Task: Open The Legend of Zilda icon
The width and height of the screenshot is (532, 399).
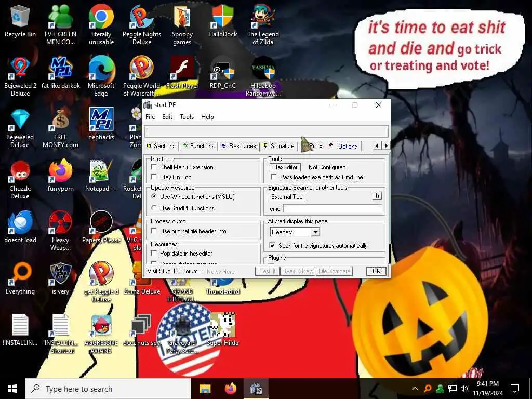Action: point(263,25)
